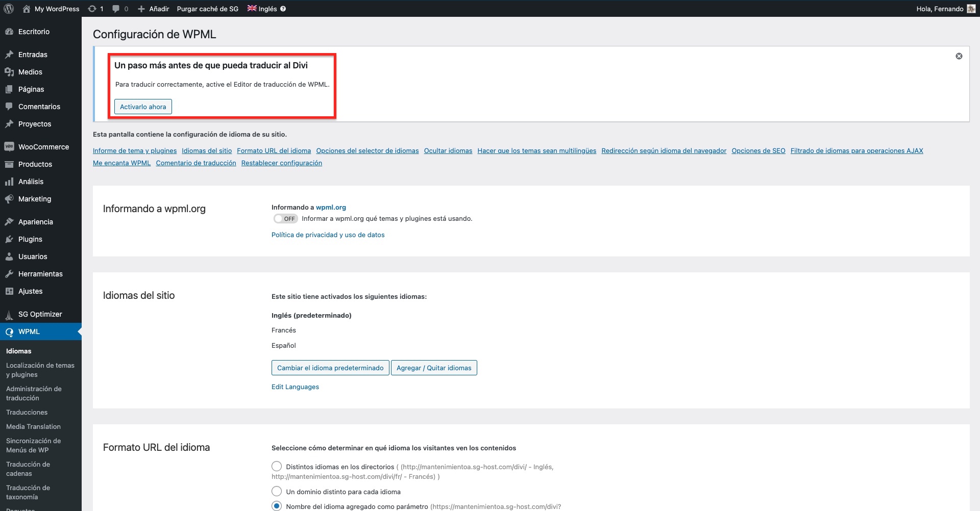Open Administración de traducción submenu item
980x511 pixels.
34,393
